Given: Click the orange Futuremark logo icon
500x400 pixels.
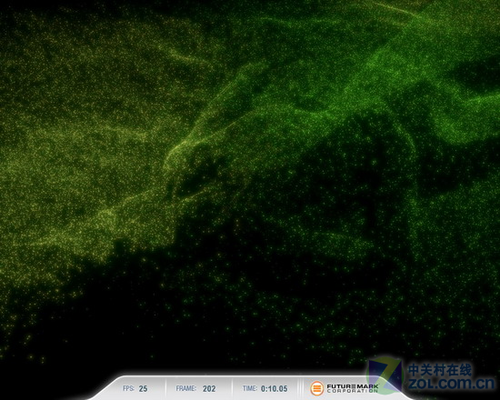Looking at the screenshot, I should 317,388.
